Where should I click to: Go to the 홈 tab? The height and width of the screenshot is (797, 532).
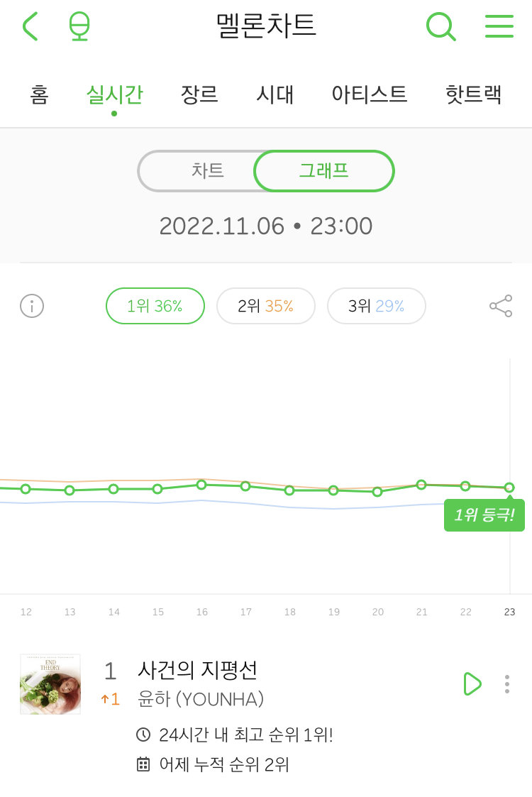[x=39, y=94]
